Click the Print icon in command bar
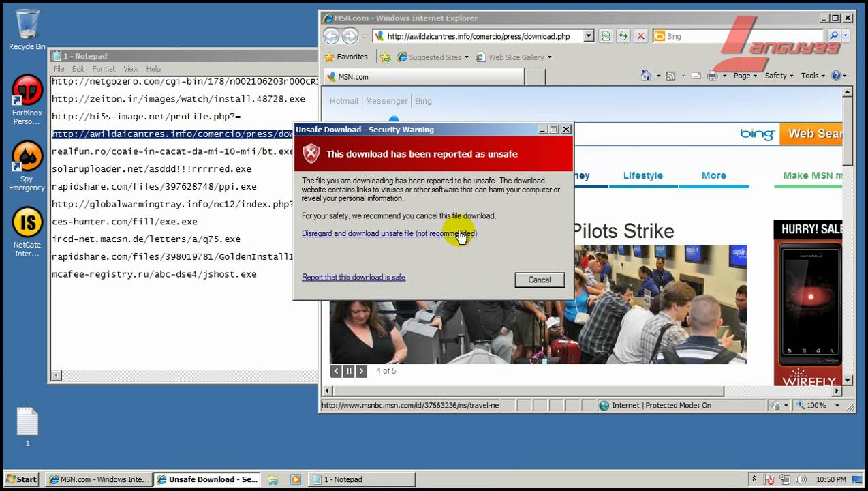The image size is (868, 491). [x=712, y=76]
